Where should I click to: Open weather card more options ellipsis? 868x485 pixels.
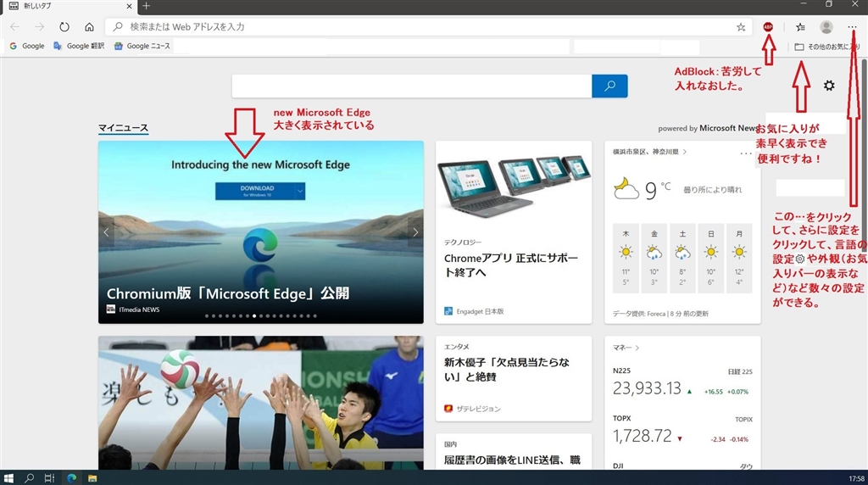click(746, 153)
